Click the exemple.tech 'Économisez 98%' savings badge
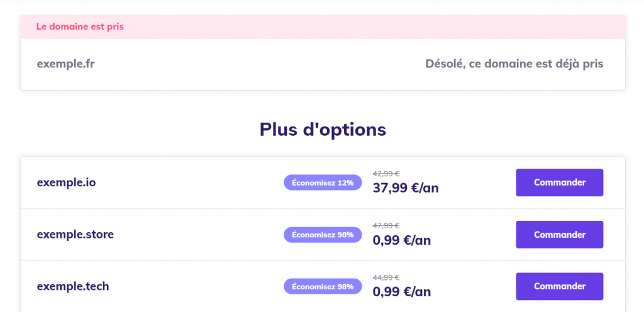The image size is (644, 312). click(323, 286)
